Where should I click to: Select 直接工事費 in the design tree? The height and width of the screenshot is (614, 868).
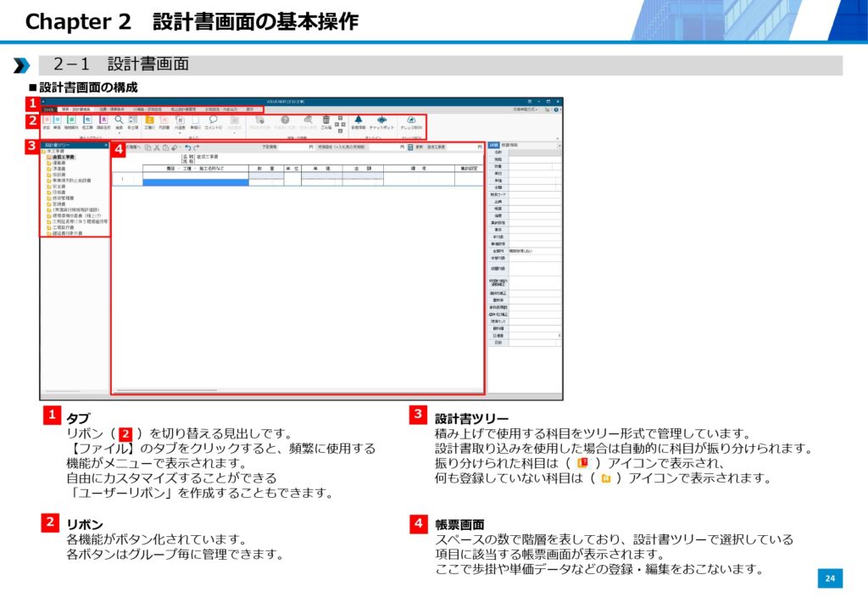(x=64, y=158)
